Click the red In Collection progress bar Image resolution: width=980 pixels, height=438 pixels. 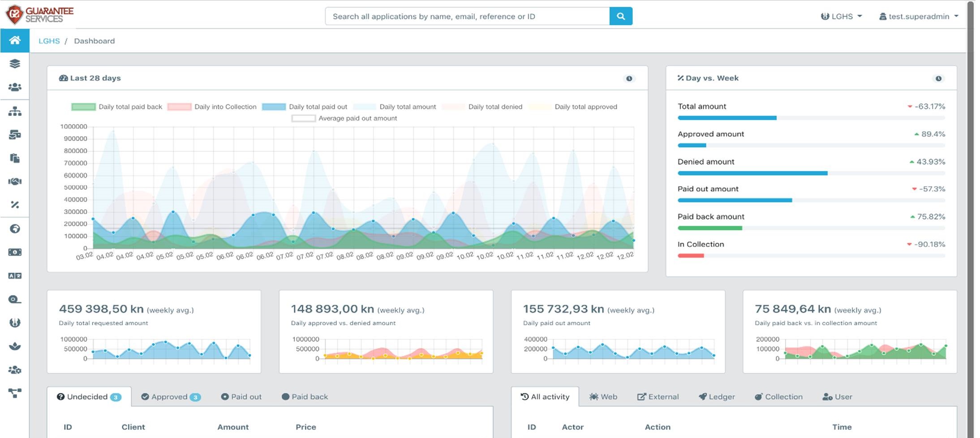point(691,256)
